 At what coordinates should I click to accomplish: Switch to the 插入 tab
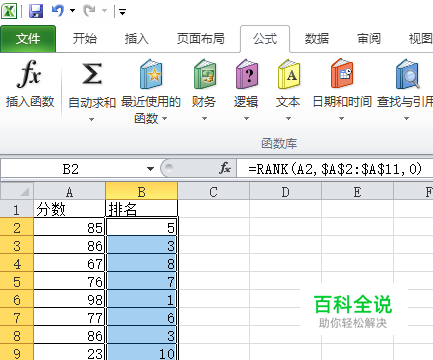tap(137, 39)
